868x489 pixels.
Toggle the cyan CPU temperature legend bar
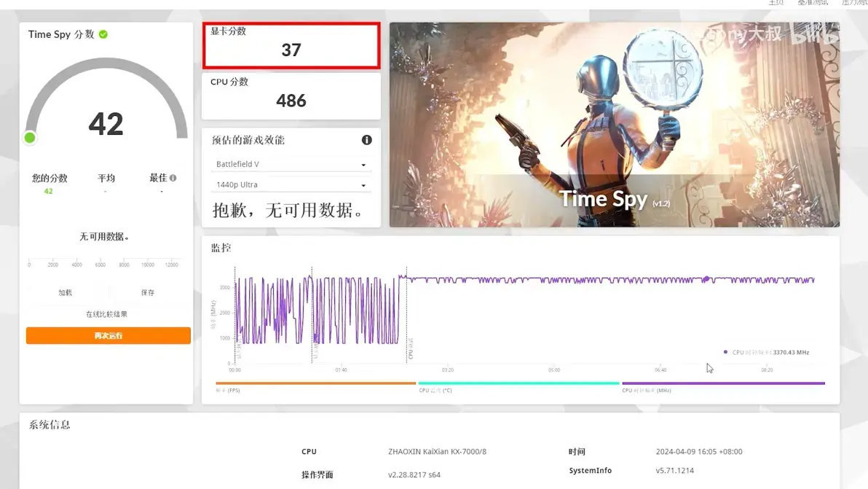click(x=518, y=383)
